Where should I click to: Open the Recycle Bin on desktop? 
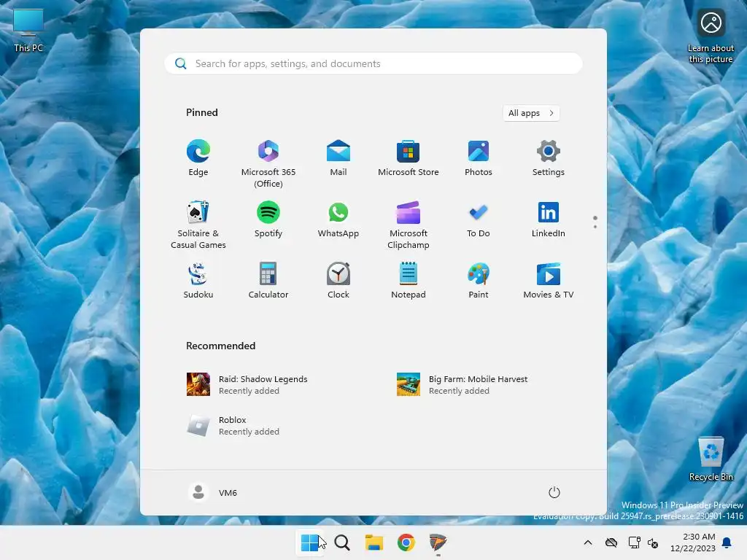[711, 459]
